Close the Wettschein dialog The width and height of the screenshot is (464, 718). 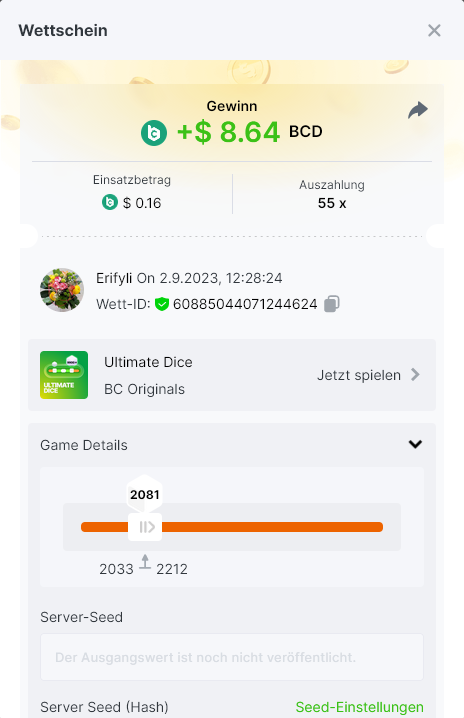[434, 31]
